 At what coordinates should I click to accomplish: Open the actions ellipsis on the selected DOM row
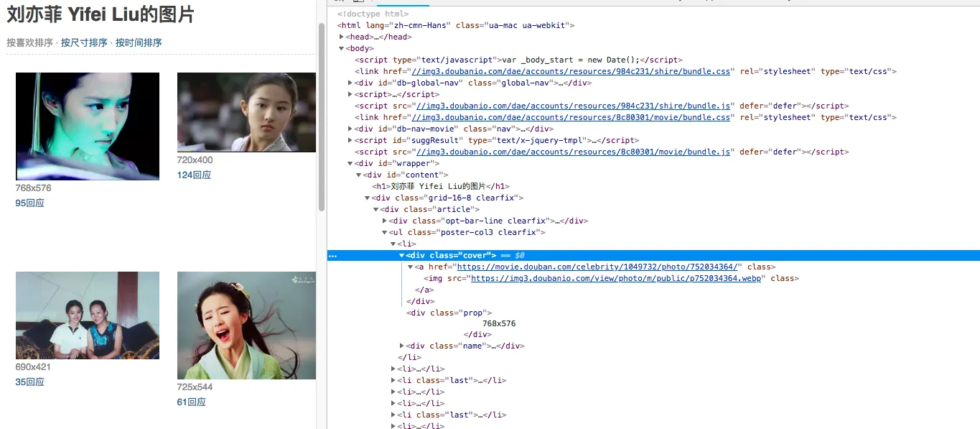pyautogui.click(x=332, y=256)
